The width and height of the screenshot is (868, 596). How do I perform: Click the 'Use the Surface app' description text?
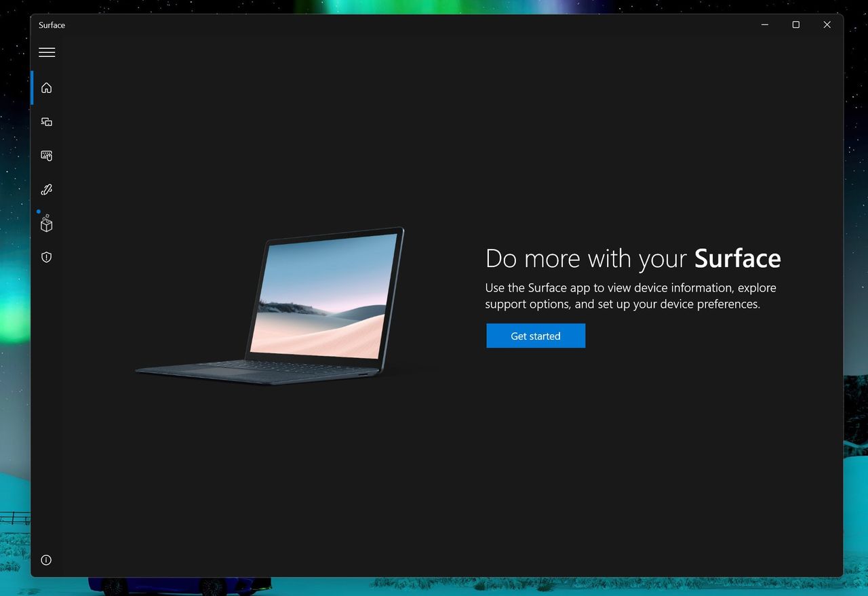[631, 296]
